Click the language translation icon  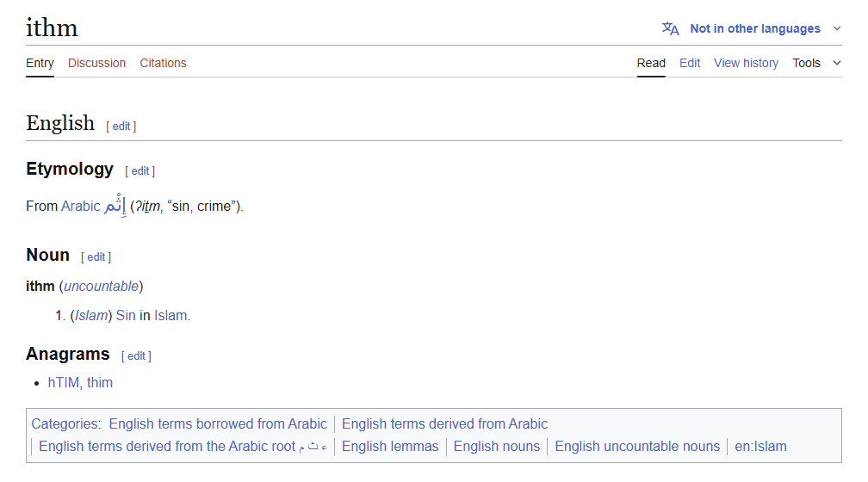(x=670, y=28)
